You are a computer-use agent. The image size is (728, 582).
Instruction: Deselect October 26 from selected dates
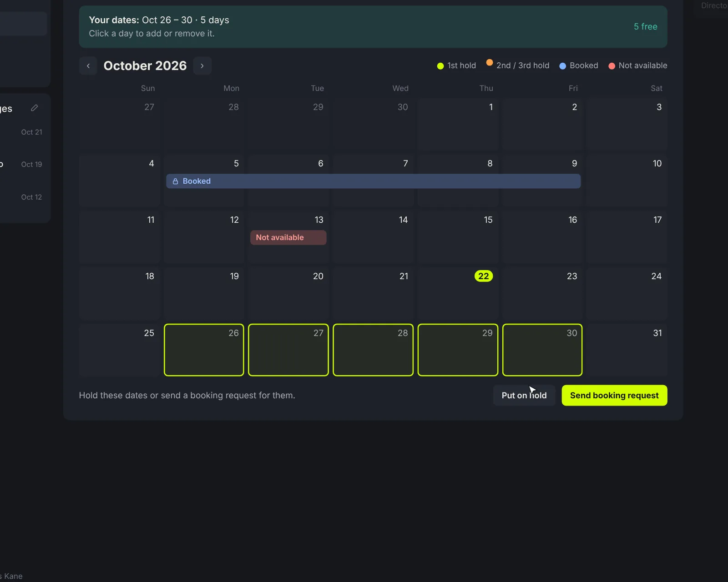click(204, 350)
